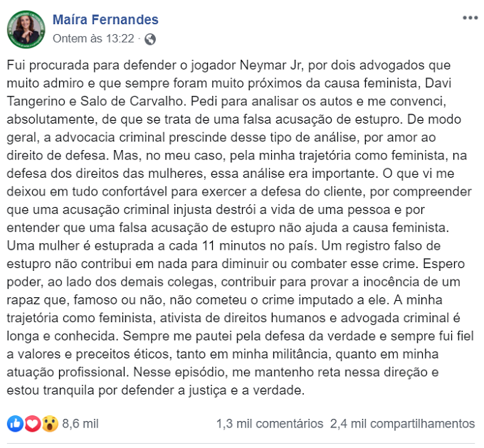The width and height of the screenshot is (484, 448).
Task: Click the 'Ontem às 13:22' timestamp
Action: point(93,39)
